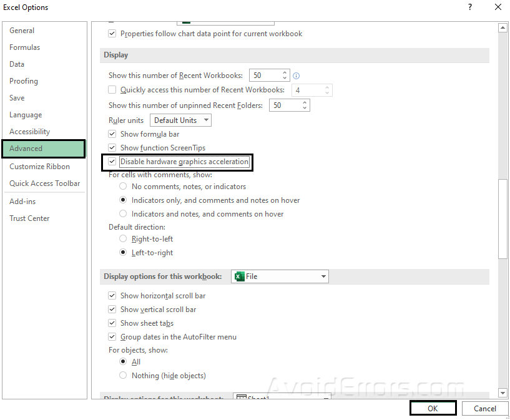510x420 pixels.
Task: Toggle Disable hardware graphics acceleration checkbox
Action: (112, 162)
